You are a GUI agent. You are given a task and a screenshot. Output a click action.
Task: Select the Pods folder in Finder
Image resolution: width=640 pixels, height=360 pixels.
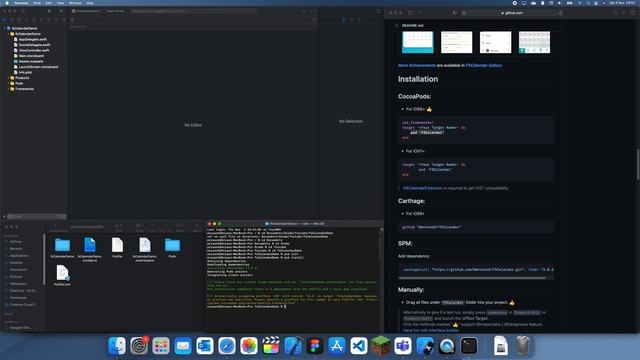tap(172, 247)
